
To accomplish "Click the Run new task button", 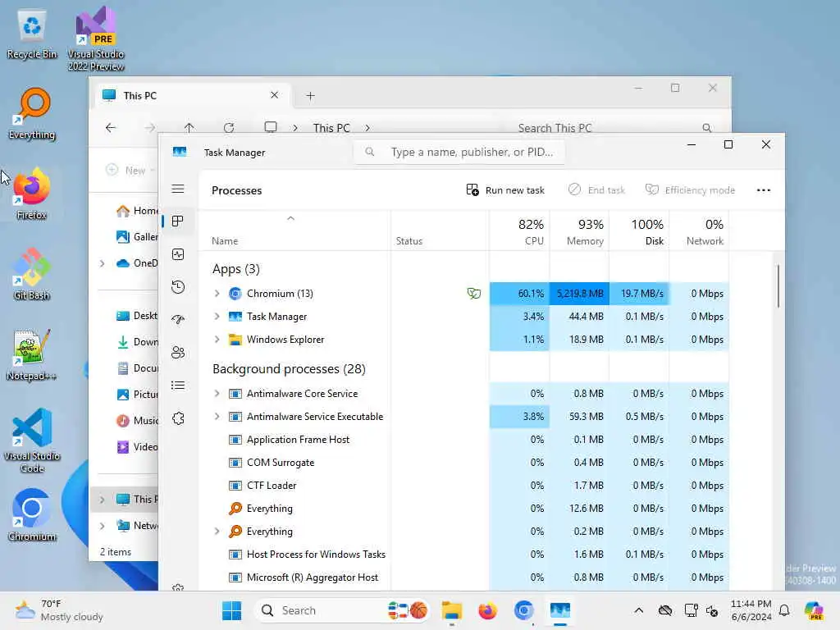I will pyautogui.click(x=505, y=190).
